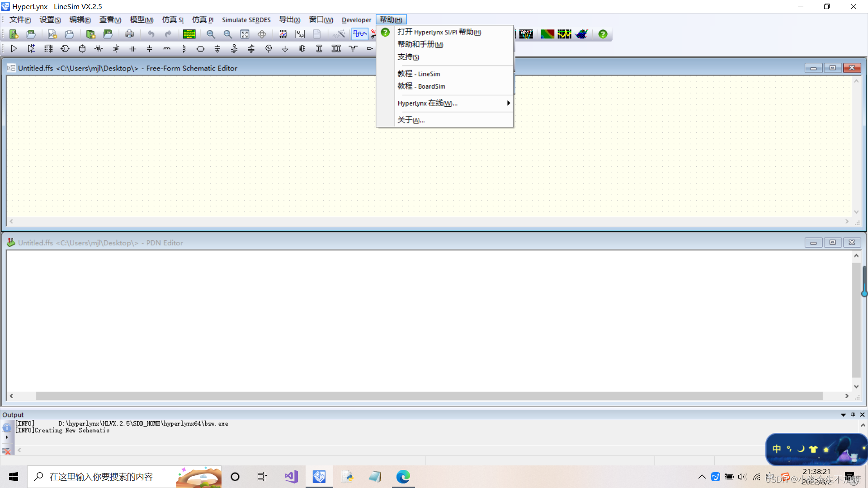
Task: Click the Fit to Window icon
Action: click(x=245, y=34)
